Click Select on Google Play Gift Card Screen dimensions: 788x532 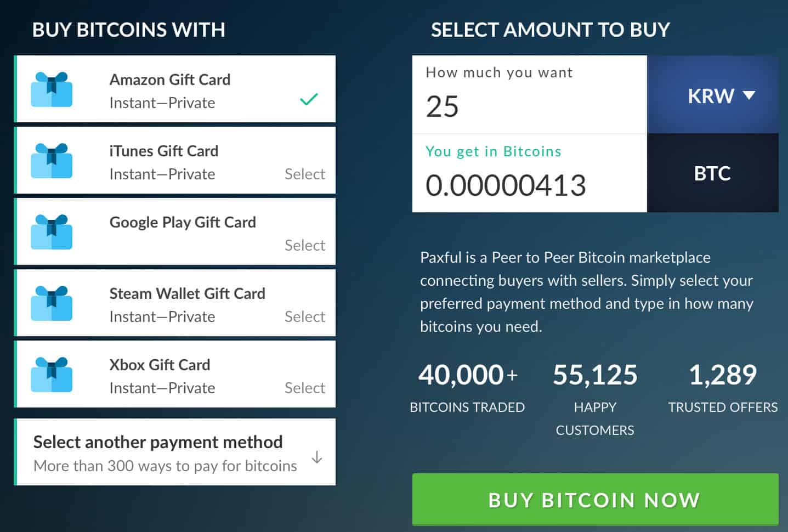(305, 245)
